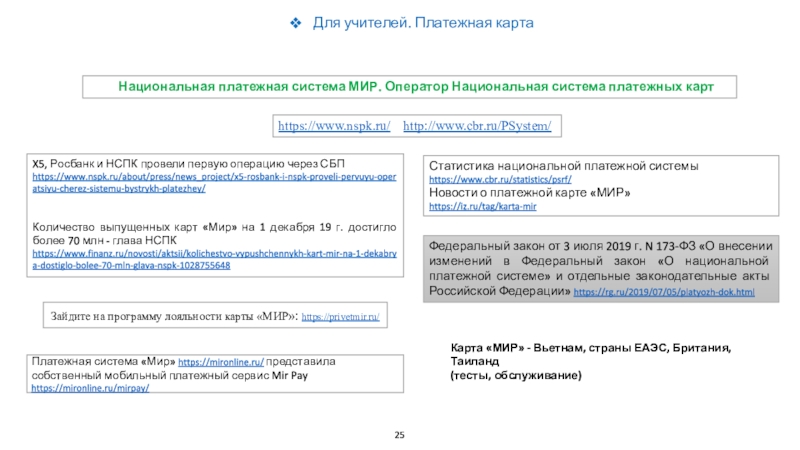800x450 pixels.
Task: Click text 'Статистика национальной платежной системы'
Action: [x=564, y=166]
